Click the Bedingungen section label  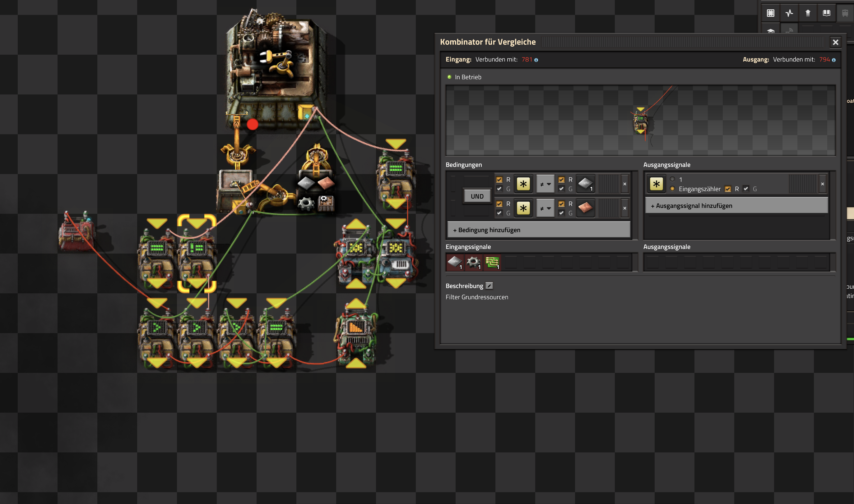pos(463,165)
